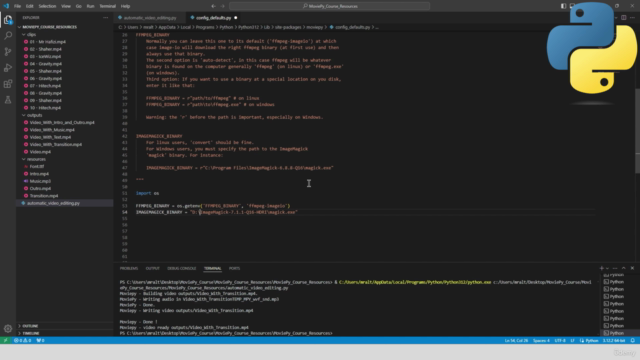Screen dimensions: 640x360
Task: Open the Extensions view
Action: [x=8, y=84]
